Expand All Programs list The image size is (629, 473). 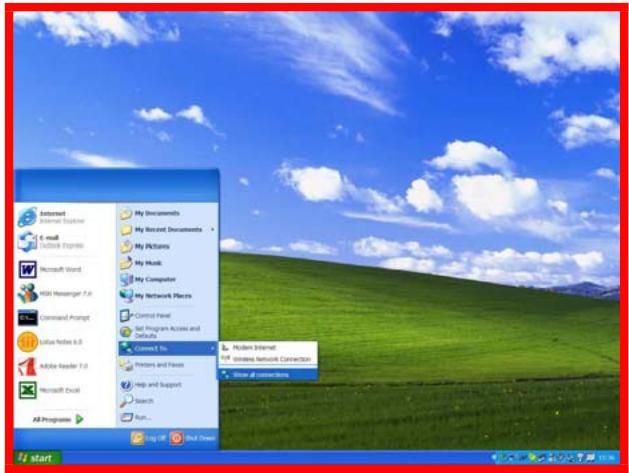point(58,419)
